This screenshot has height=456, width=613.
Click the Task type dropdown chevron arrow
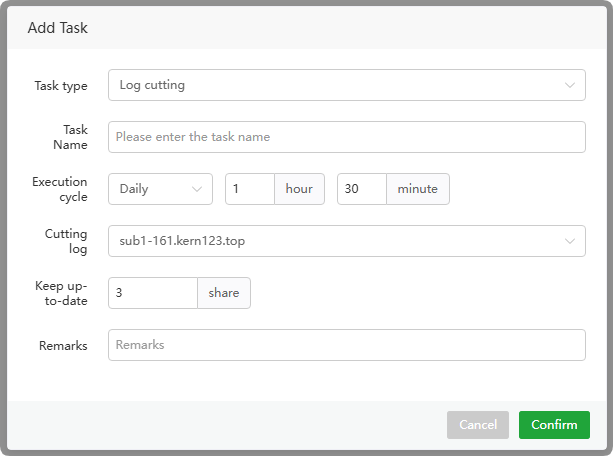click(570, 85)
